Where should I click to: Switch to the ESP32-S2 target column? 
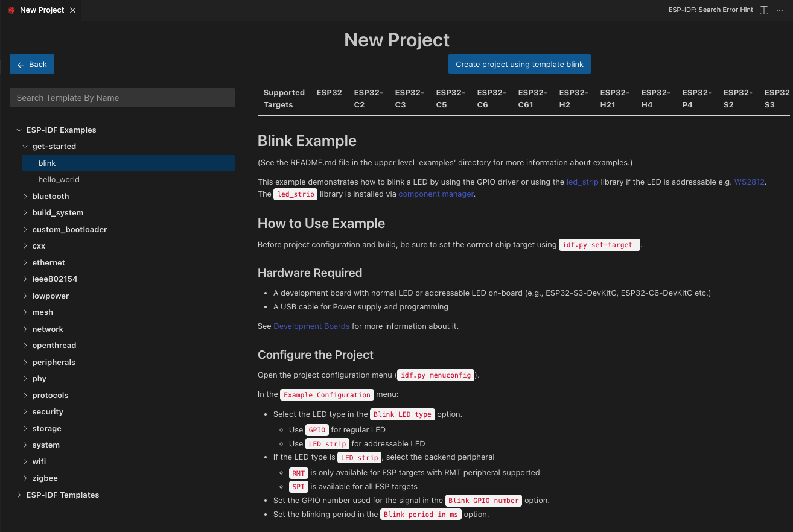click(737, 98)
